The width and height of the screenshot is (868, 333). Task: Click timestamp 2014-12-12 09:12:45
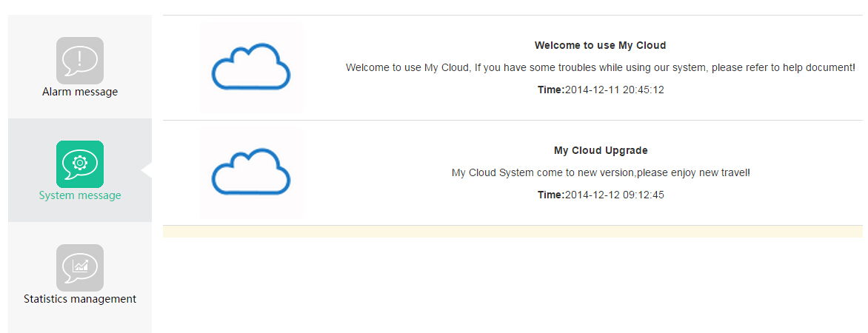pyautogui.click(x=614, y=195)
